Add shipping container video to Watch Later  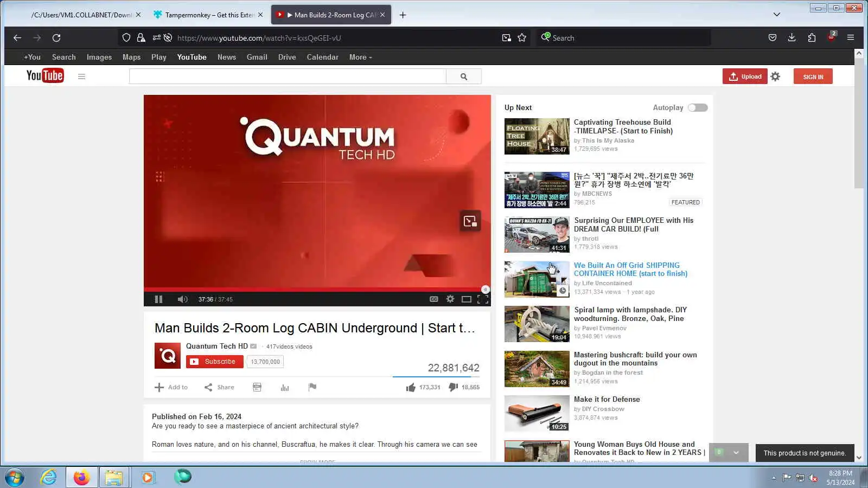563,291
